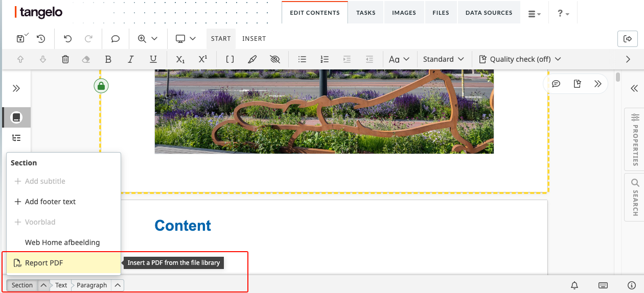644x293 pixels.
Task: Open the quality check notes icon
Action: 577,84
